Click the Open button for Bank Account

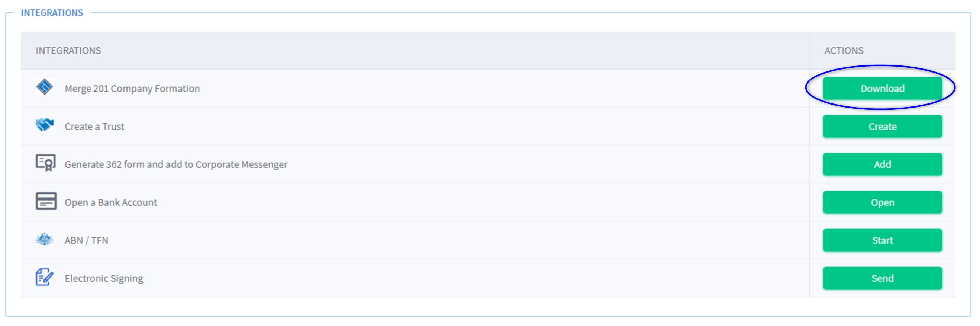[883, 202]
